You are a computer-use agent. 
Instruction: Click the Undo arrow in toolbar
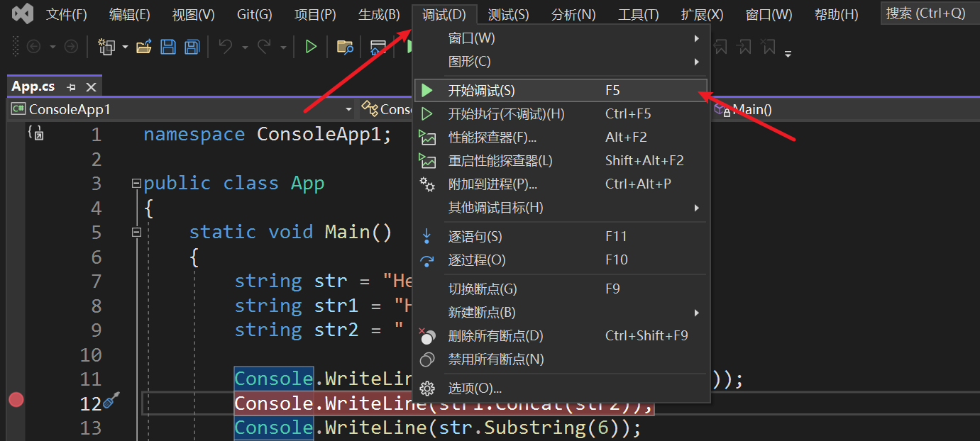(x=226, y=48)
